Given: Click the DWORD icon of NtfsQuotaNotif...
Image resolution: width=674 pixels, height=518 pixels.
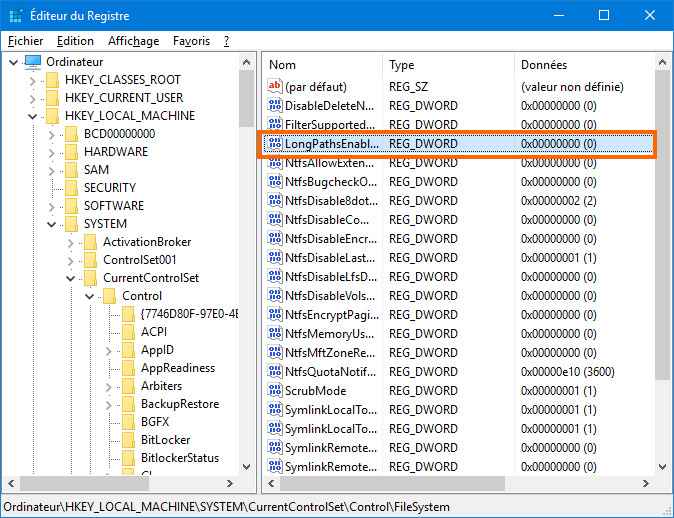Looking at the screenshot, I should click(275, 371).
